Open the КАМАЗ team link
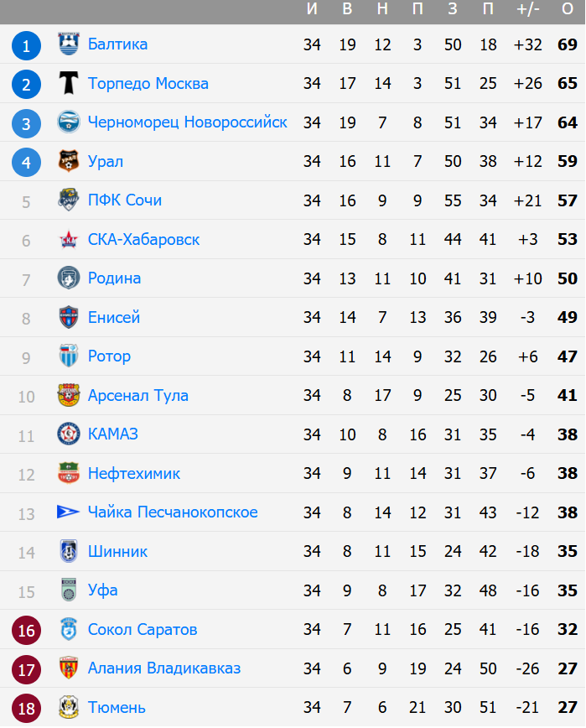This screenshot has height=728, width=586. 112,434
